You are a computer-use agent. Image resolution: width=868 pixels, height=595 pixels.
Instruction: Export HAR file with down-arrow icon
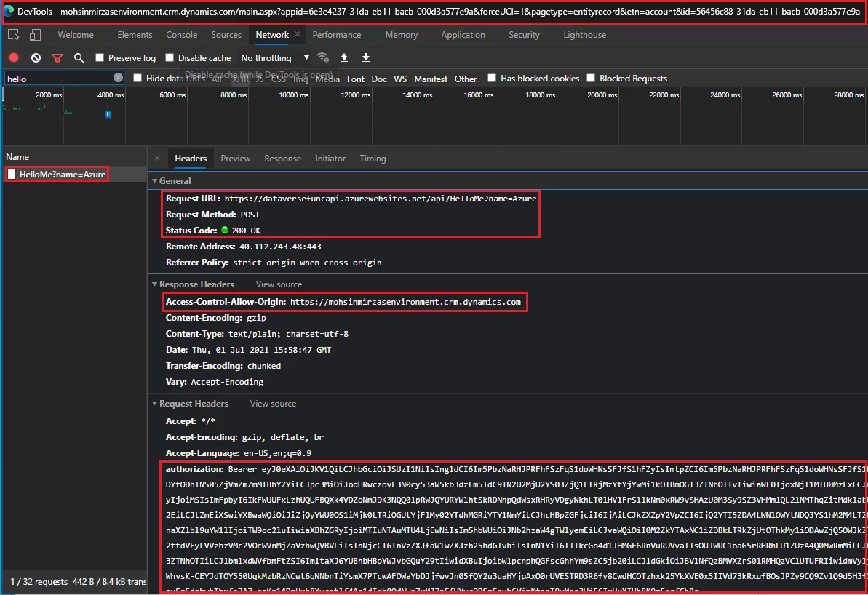click(x=365, y=57)
